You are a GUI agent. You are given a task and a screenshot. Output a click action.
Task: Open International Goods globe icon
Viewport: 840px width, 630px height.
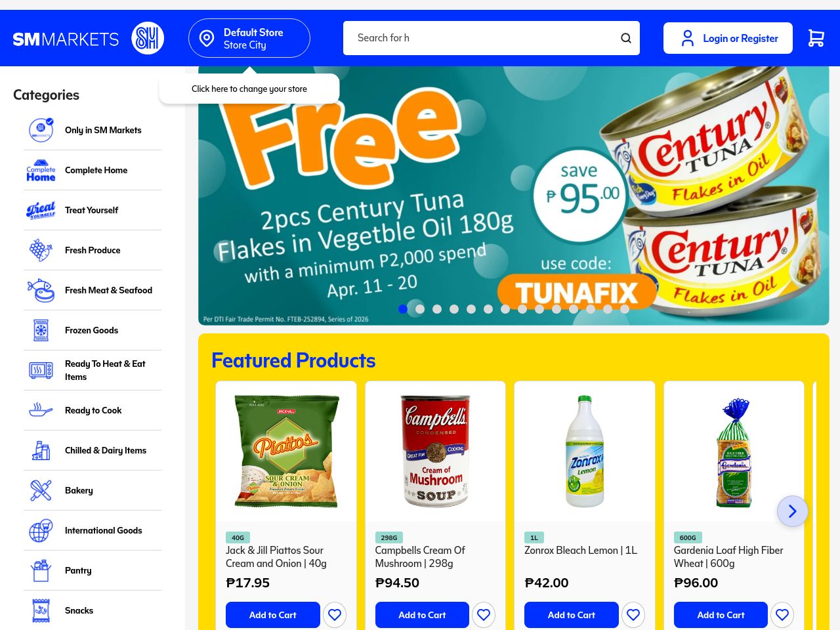(41, 530)
